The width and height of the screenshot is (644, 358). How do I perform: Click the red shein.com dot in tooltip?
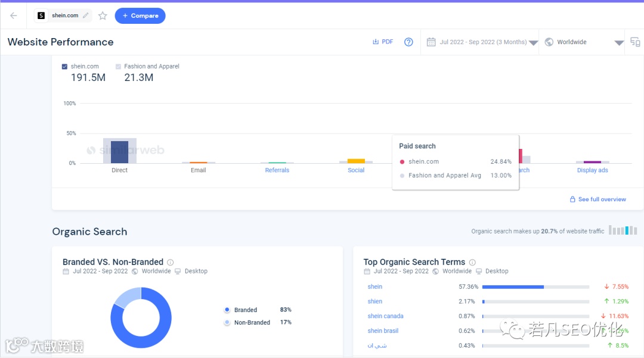click(402, 162)
